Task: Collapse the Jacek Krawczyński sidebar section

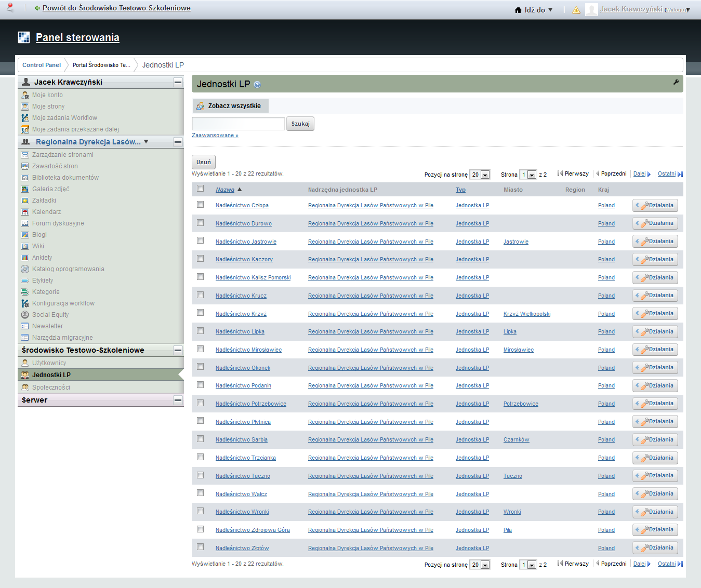Action: pyautogui.click(x=178, y=82)
